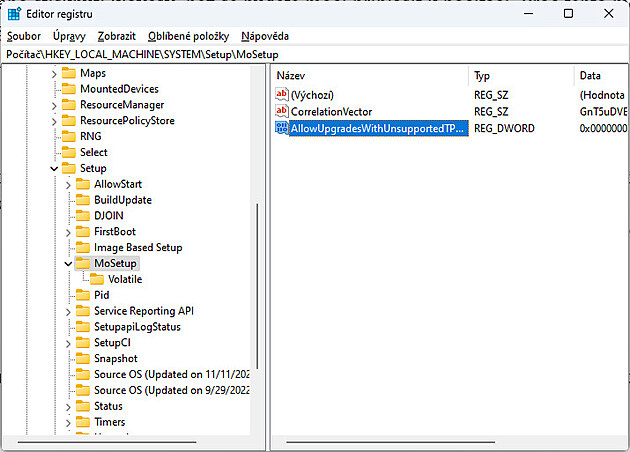The width and height of the screenshot is (630, 452).
Task: Click the (Výchozí) default value icon
Action: point(281,93)
